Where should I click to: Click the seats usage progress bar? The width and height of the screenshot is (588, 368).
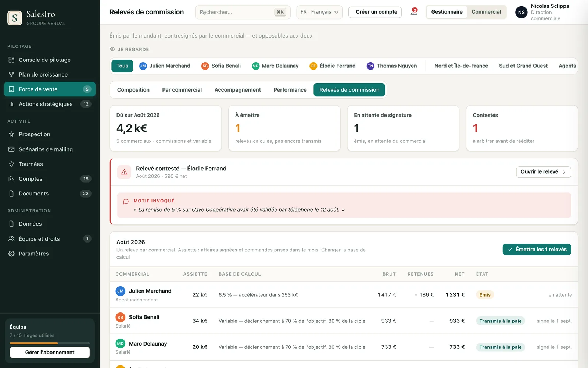click(50, 343)
